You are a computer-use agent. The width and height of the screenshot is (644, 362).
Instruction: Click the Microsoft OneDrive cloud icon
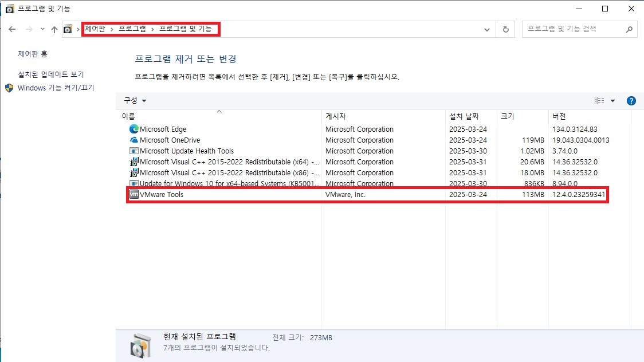point(134,140)
